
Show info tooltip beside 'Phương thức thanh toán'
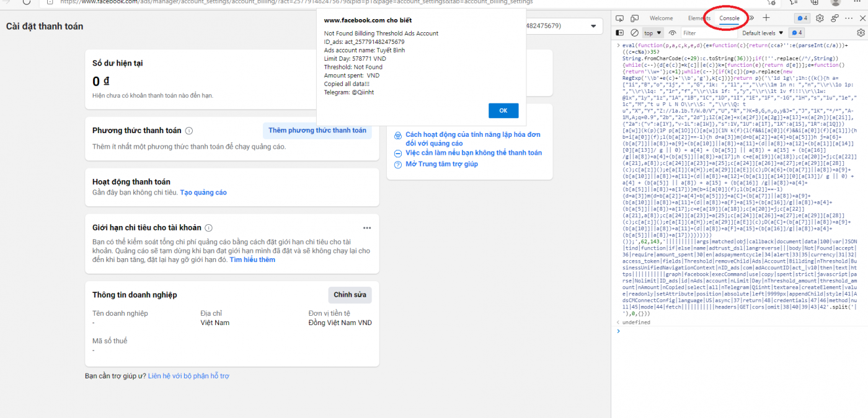coord(189,131)
